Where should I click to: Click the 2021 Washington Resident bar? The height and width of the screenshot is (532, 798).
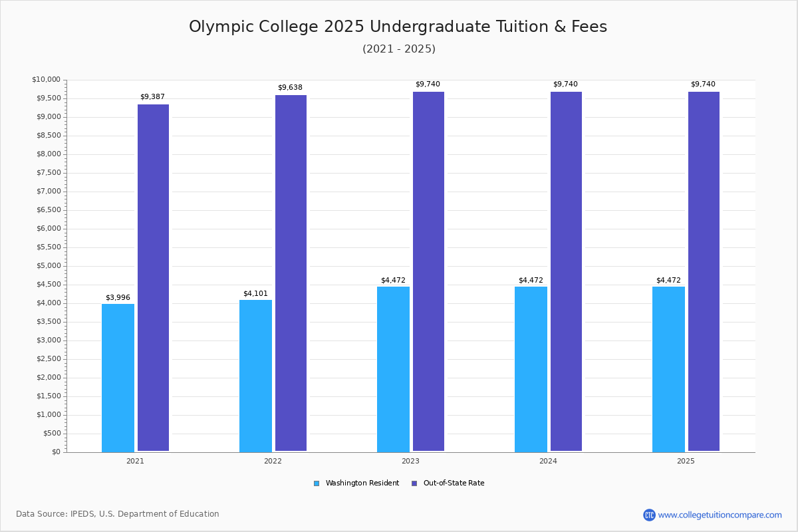click(118, 378)
